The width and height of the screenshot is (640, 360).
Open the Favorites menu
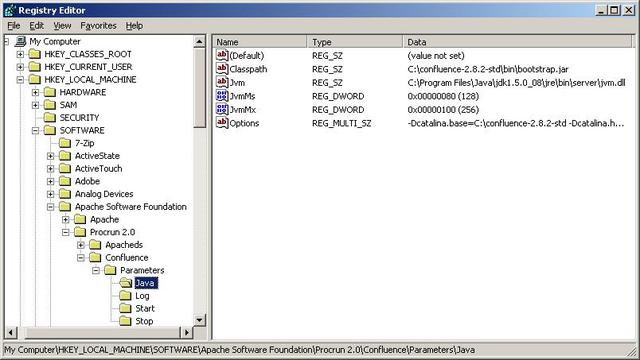click(98, 26)
